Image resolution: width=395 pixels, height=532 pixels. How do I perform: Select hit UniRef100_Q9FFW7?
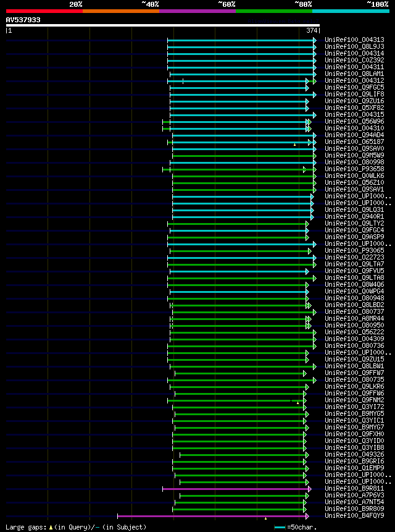(x=354, y=373)
